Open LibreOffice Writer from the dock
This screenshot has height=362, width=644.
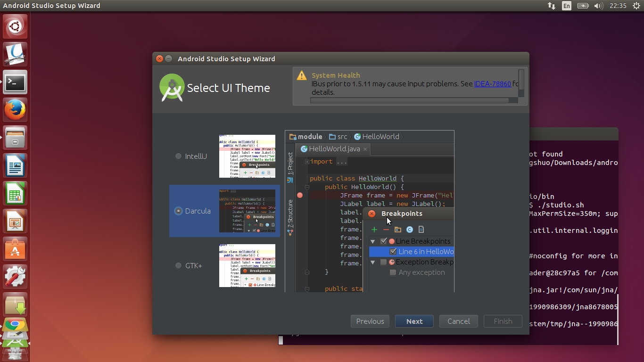[16, 165]
